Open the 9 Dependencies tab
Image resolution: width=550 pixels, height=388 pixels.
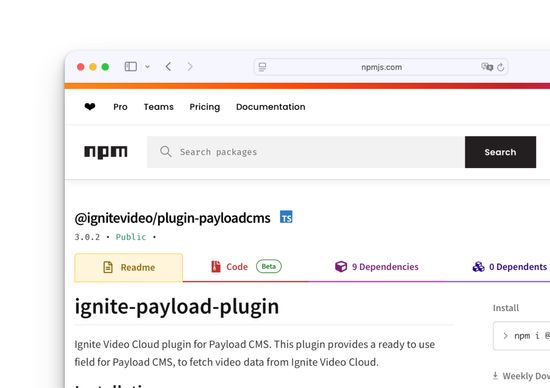click(x=376, y=267)
